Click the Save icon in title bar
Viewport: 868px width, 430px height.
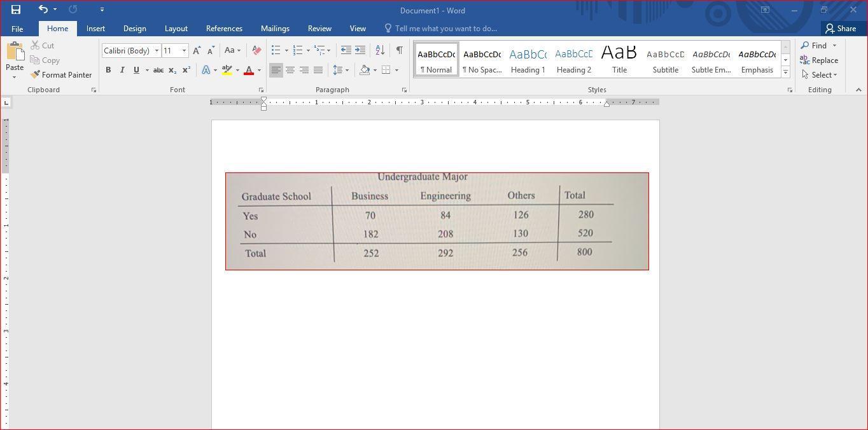click(16, 10)
